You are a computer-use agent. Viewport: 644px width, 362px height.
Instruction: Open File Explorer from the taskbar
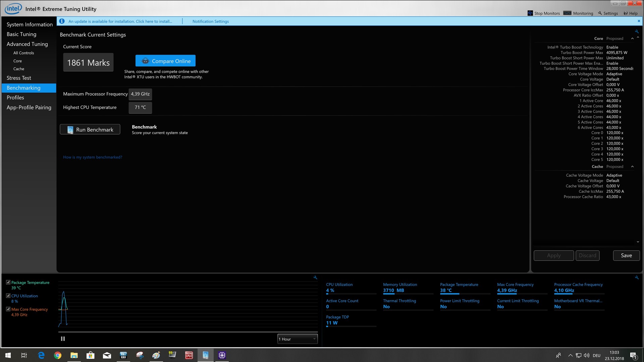[x=74, y=355]
